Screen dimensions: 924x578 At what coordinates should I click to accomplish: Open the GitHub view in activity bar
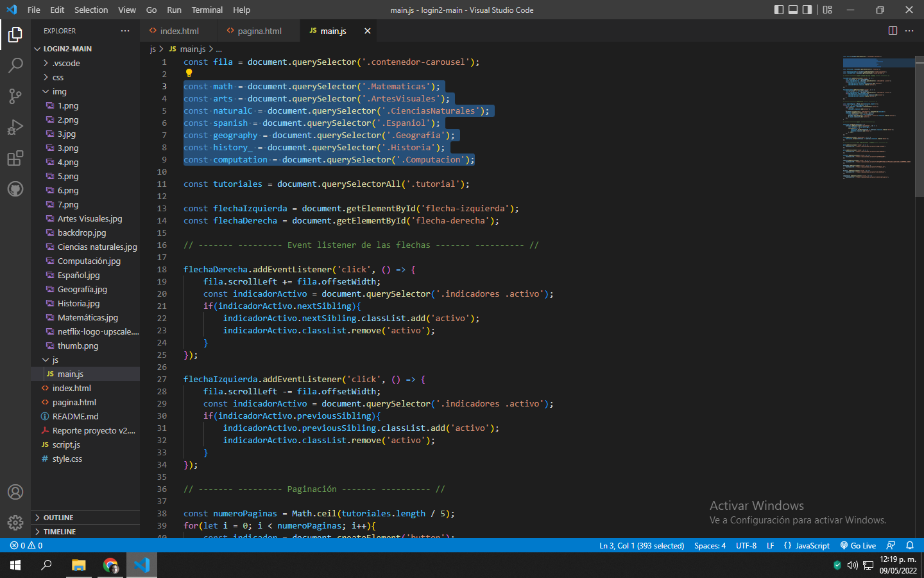[x=15, y=189]
